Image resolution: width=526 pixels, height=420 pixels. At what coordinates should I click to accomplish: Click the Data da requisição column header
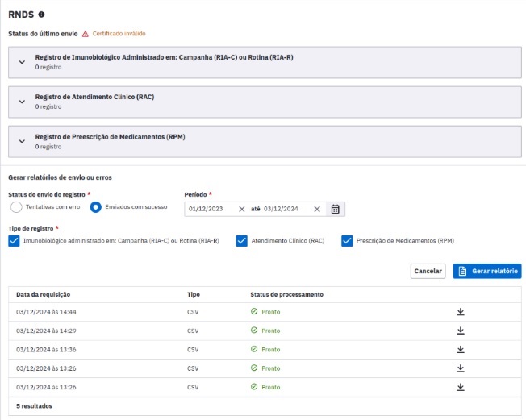tap(44, 294)
